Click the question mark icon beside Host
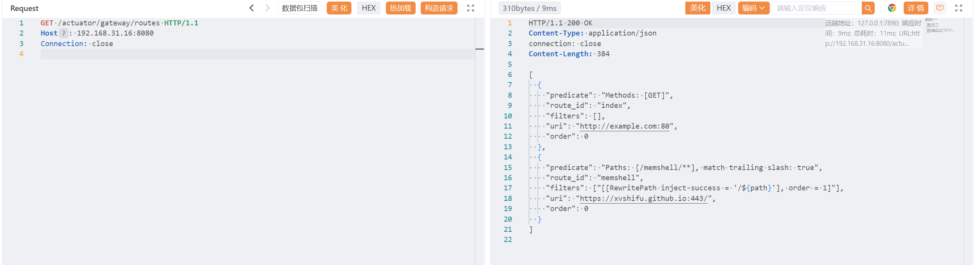Viewport: 980px width, 265px height. [64, 33]
